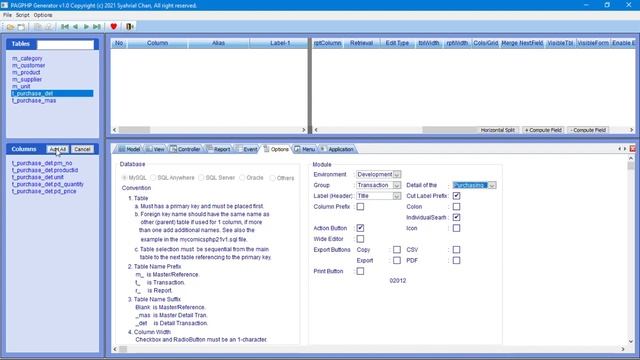Viewport: 640px width, 360px height.
Task: Toggle the Wide Editor checkbox
Action: 360,239
